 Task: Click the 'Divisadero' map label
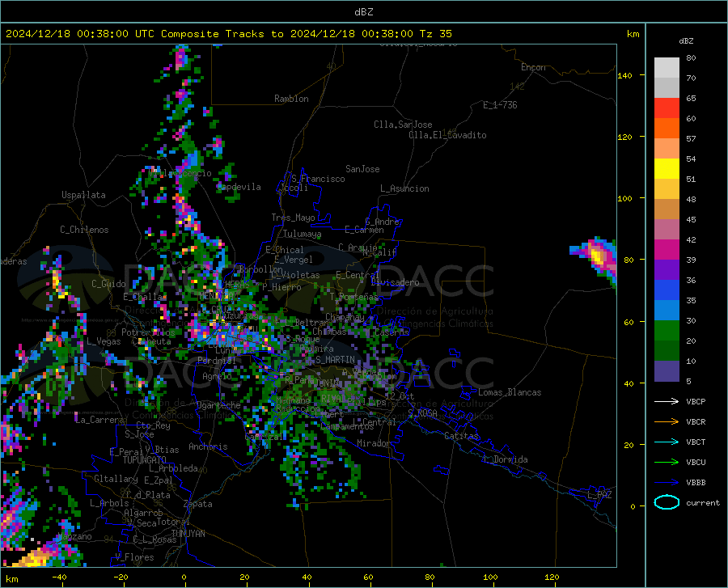tap(395, 282)
